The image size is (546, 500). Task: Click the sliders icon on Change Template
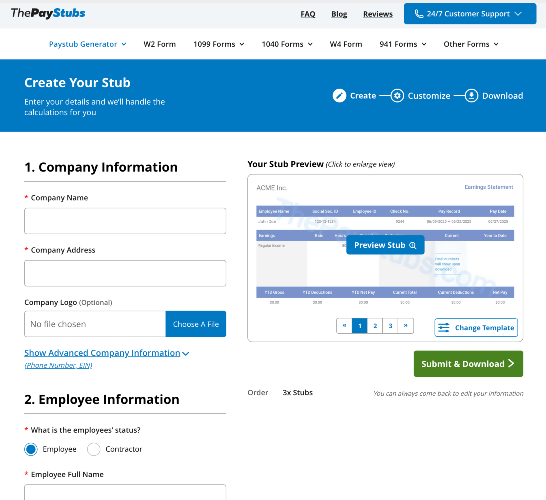pyautogui.click(x=443, y=328)
